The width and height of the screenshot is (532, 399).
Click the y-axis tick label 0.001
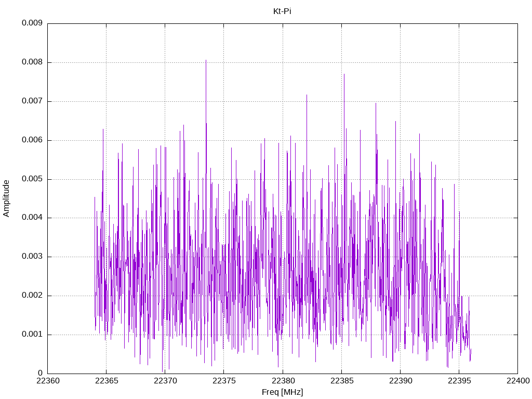pyautogui.click(x=32, y=335)
